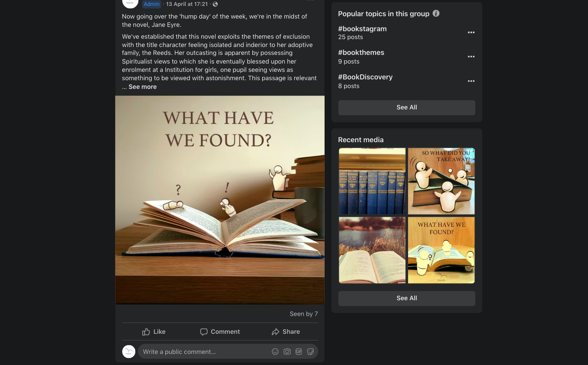Click the public globe audience icon
Screen dimensions: 588x365
(215, 4)
